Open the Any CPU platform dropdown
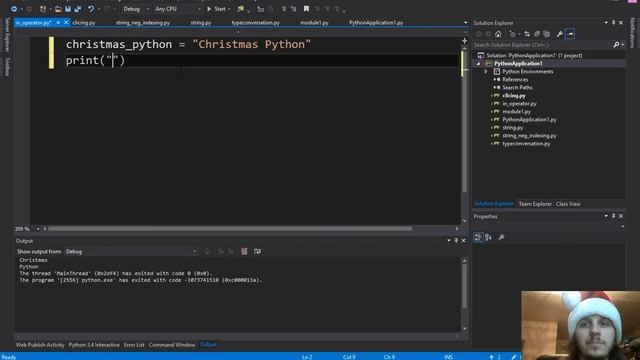The height and width of the screenshot is (360, 640). (178, 9)
